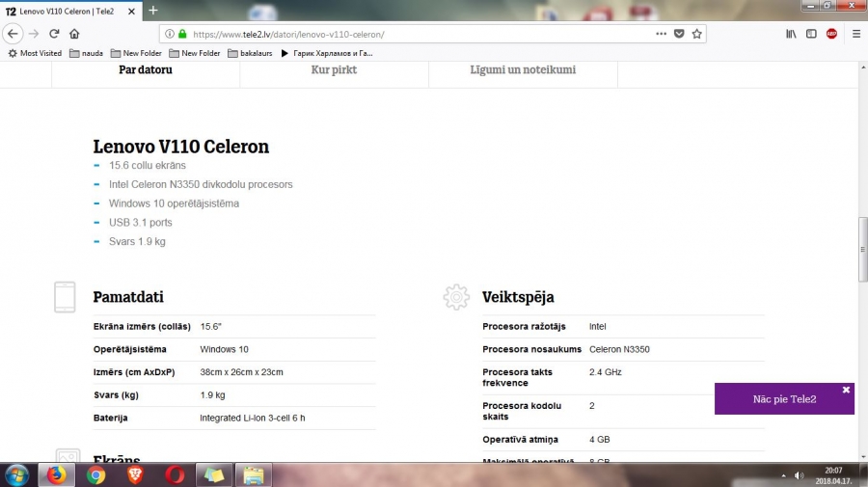Switch to Par datoru tab
Viewport: 868px width, 487px height.
coord(146,70)
